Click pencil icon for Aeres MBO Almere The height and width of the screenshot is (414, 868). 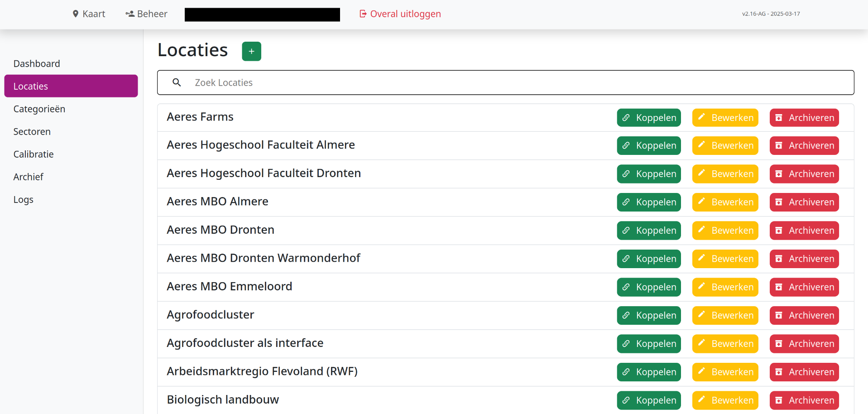tap(701, 202)
